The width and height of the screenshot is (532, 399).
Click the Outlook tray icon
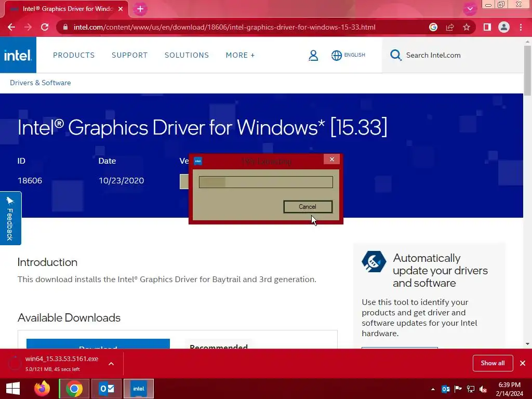tap(445, 389)
